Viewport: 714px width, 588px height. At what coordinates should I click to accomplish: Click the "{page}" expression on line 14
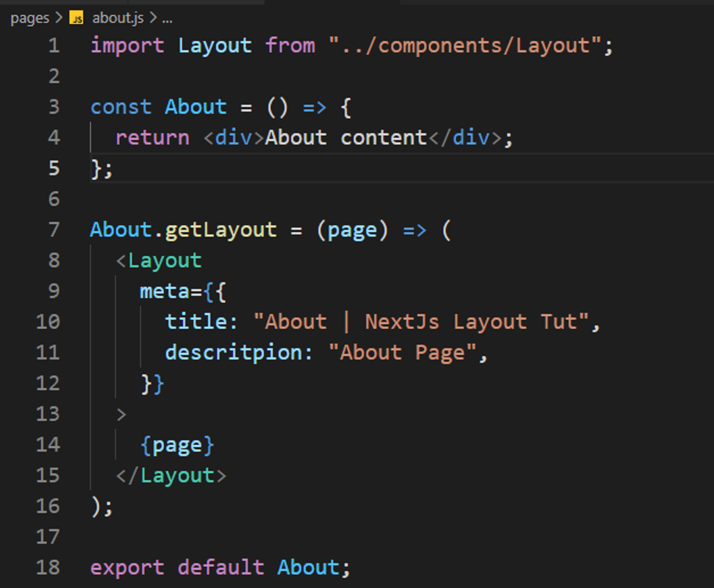(x=177, y=445)
